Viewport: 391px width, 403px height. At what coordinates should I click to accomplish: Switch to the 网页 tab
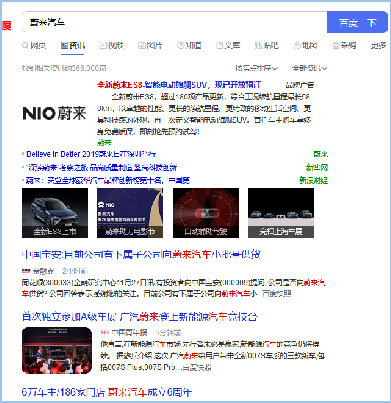click(34, 45)
